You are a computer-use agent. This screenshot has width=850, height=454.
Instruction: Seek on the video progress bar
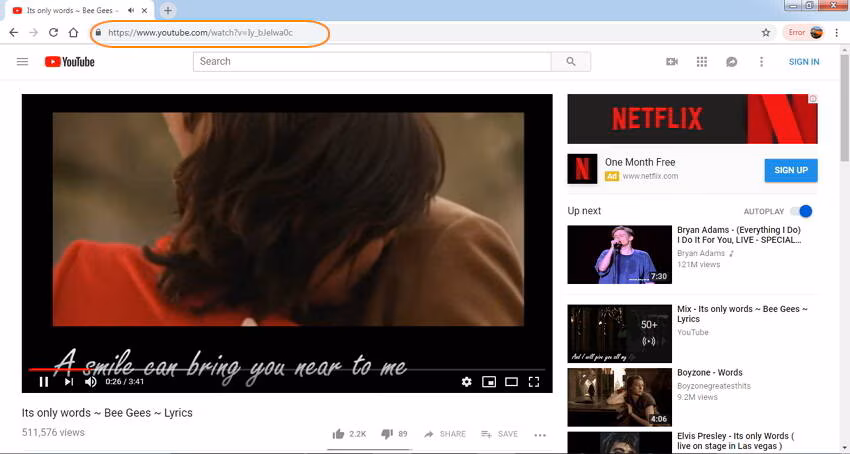pyautogui.click(x=287, y=369)
